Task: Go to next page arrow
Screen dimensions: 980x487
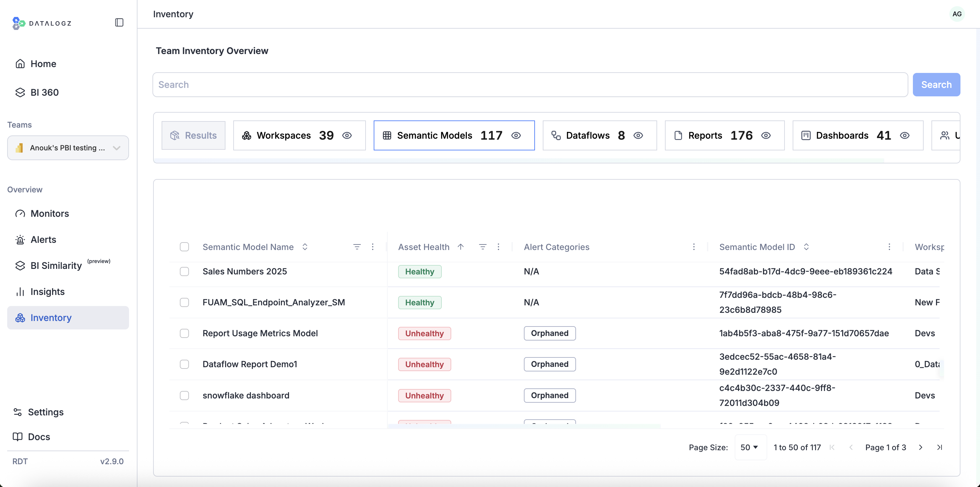Action: click(920, 447)
